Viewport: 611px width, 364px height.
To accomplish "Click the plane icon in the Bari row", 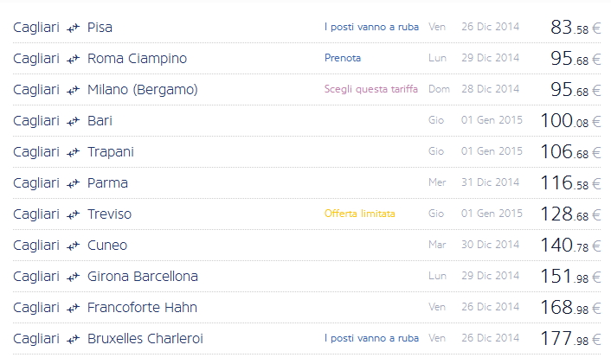I will (x=74, y=122).
